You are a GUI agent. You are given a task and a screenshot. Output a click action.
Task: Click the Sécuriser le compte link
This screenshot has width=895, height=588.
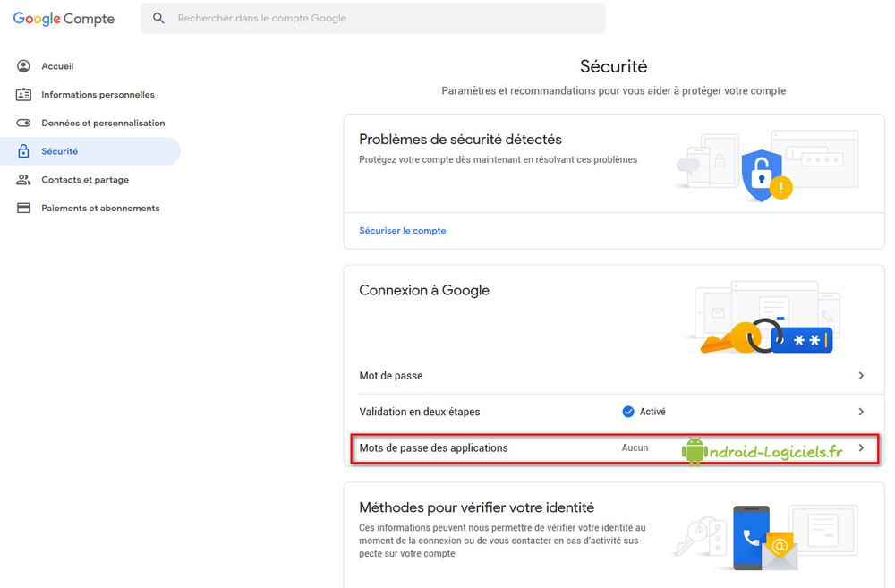tap(403, 231)
